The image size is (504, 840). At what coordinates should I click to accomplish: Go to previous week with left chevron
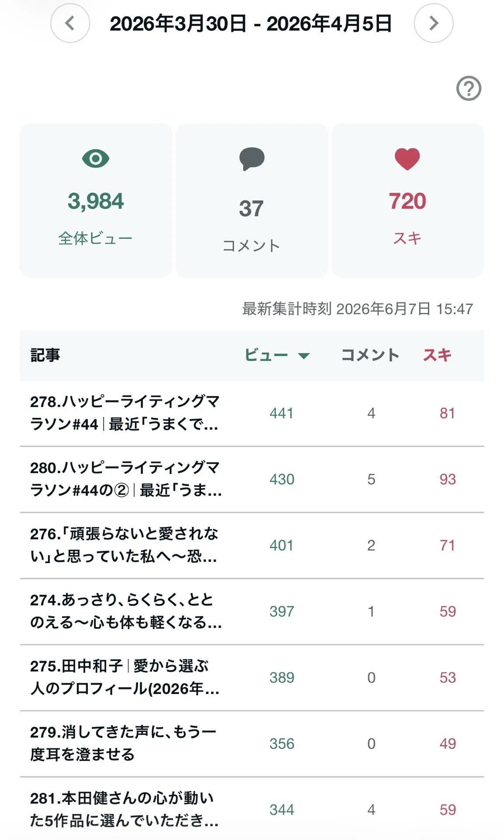70,23
